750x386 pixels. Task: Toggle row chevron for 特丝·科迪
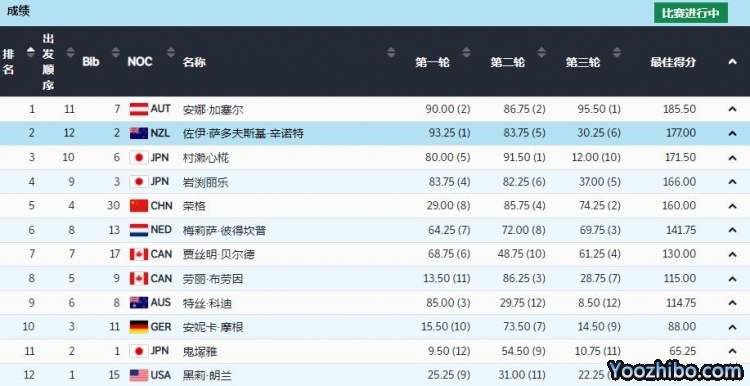pos(732,303)
